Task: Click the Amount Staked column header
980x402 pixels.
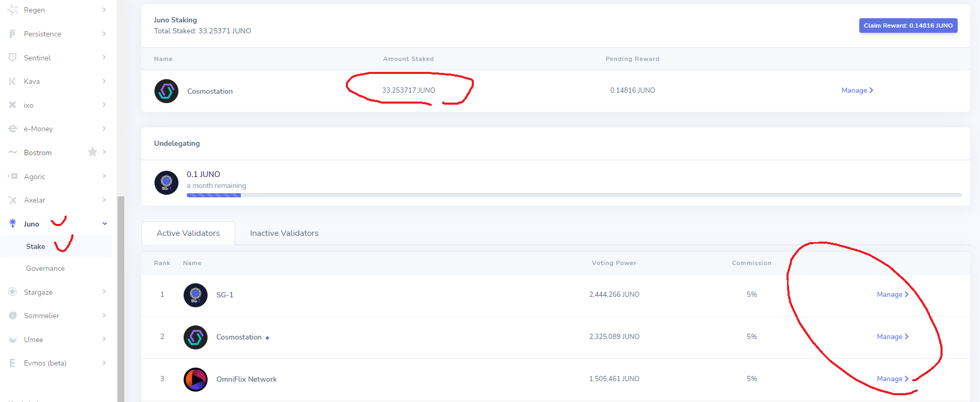Action: point(408,59)
